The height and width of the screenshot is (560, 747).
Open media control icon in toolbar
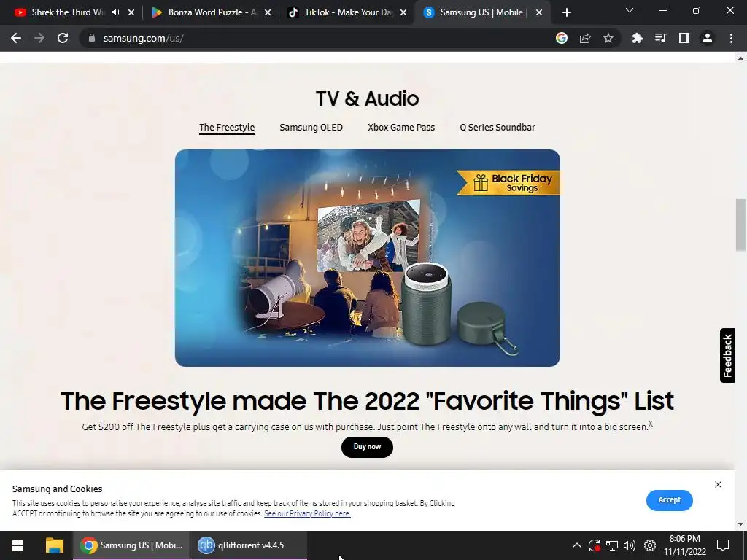[660, 38]
